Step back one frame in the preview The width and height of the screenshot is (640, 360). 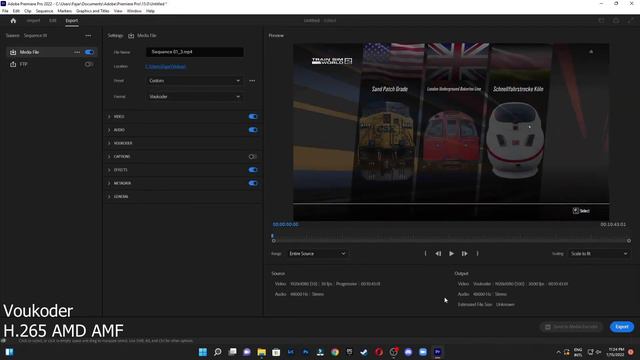click(438, 253)
